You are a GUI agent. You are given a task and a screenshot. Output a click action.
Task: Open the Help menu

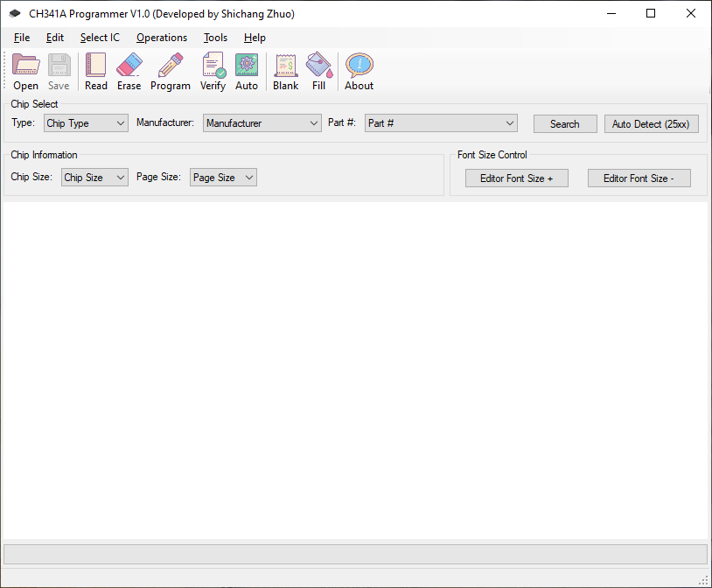[255, 38]
